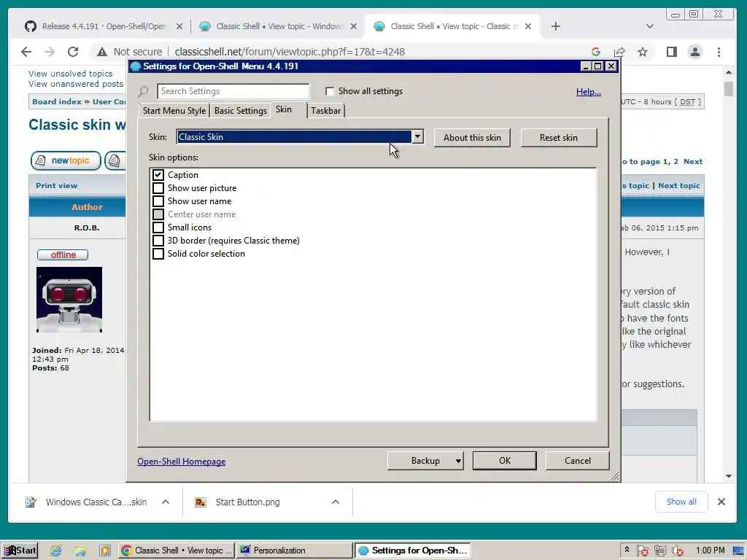Reload the current Chrome page

(73, 52)
